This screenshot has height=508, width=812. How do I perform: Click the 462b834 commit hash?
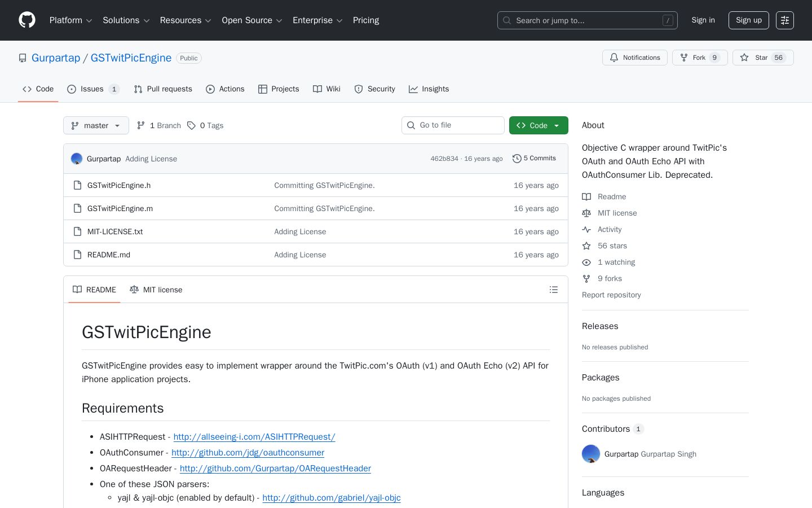[x=444, y=159]
